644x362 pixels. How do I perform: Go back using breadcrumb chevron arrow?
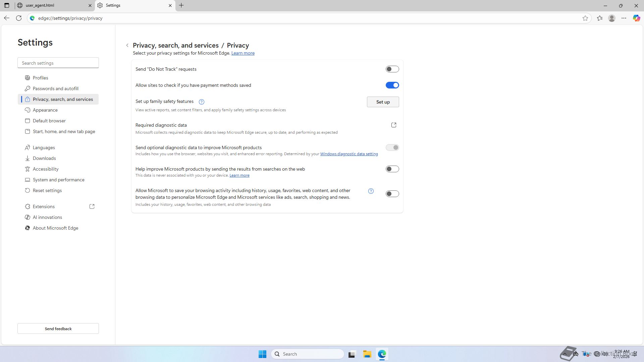click(127, 45)
